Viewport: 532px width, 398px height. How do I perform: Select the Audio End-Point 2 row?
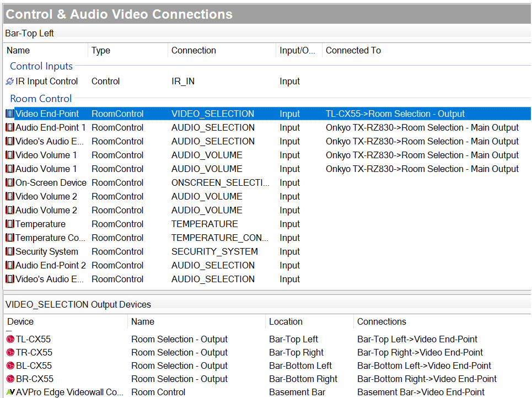[50, 266]
